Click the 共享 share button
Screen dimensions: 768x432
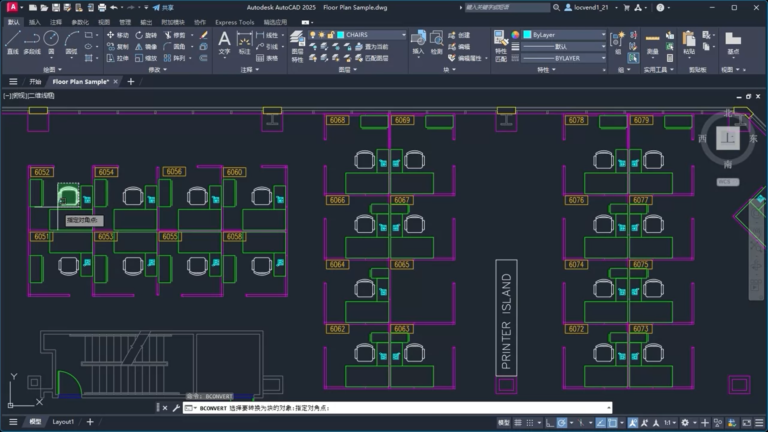coord(164,7)
